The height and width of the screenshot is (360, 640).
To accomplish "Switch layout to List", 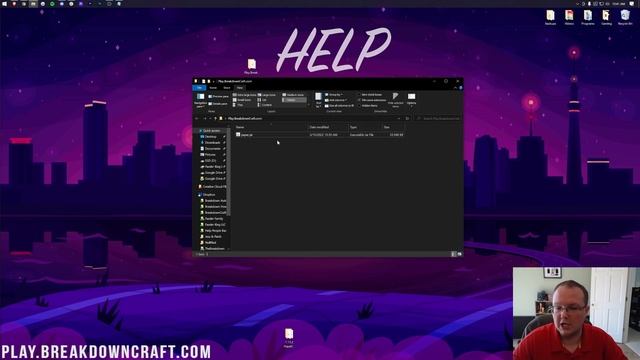I will 262,100.
